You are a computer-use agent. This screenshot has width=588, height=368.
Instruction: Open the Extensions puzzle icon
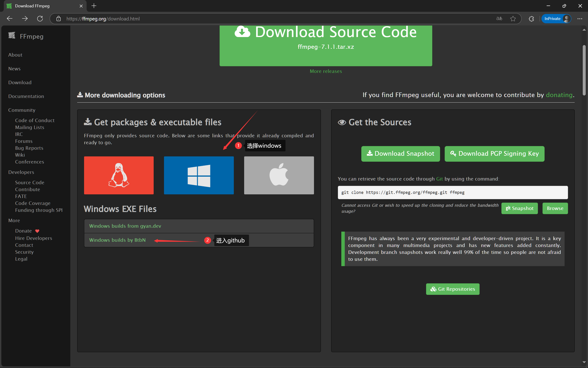pyautogui.click(x=531, y=19)
